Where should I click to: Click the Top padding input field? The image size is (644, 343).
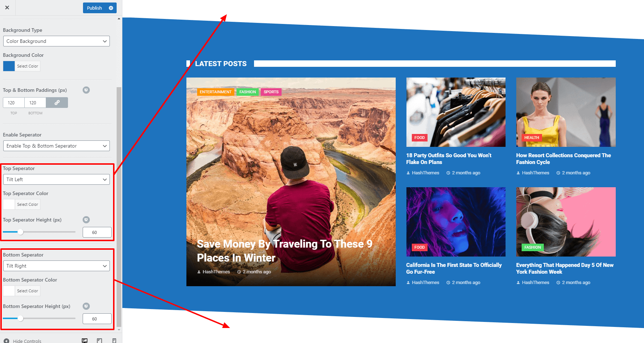click(14, 103)
